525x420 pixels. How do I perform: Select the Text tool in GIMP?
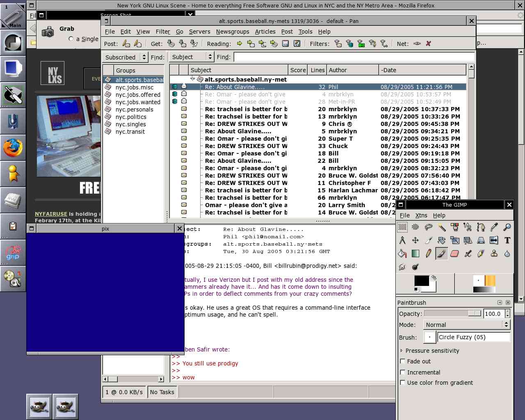click(x=507, y=240)
